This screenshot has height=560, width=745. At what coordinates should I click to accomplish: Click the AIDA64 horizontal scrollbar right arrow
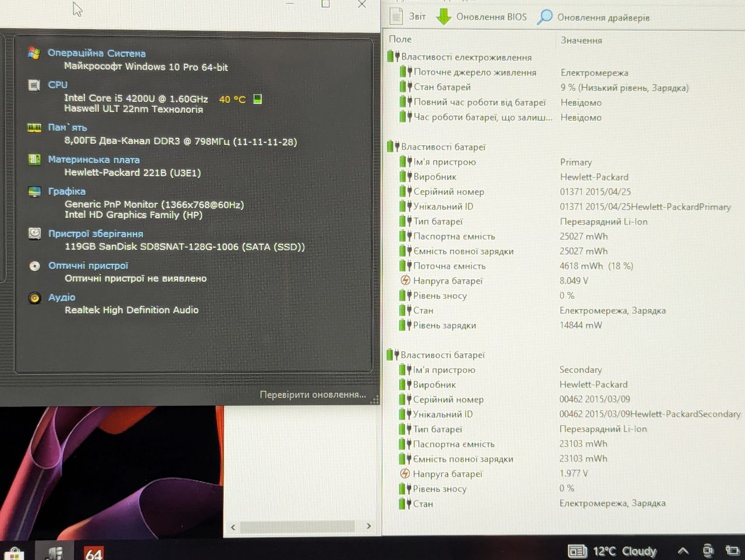pyautogui.click(x=368, y=526)
